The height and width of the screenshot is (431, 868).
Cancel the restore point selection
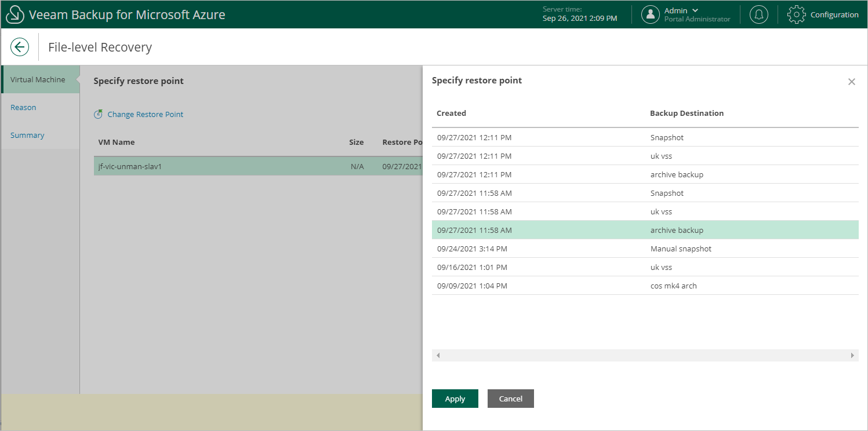[511, 399]
